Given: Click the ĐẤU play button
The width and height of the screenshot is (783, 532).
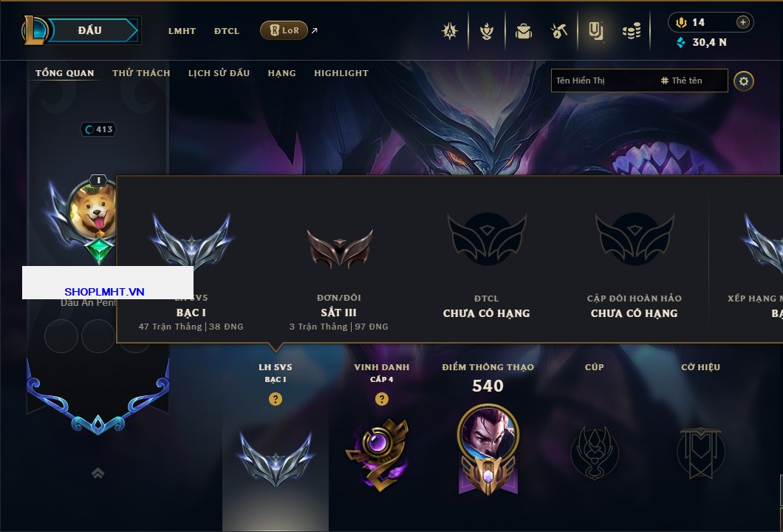Looking at the screenshot, I should pos(90,30).
